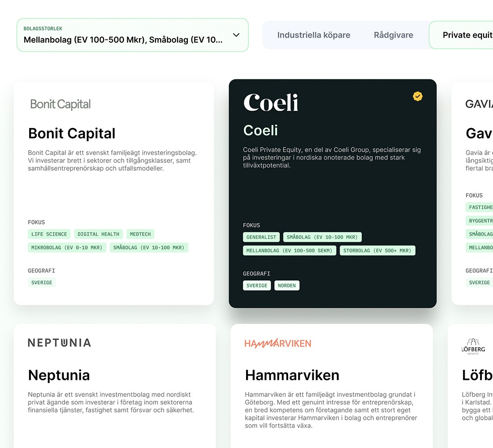Click the Hammarviken description paragraph
This screenshot has height=448, width=493.
[x=331, y=410]
